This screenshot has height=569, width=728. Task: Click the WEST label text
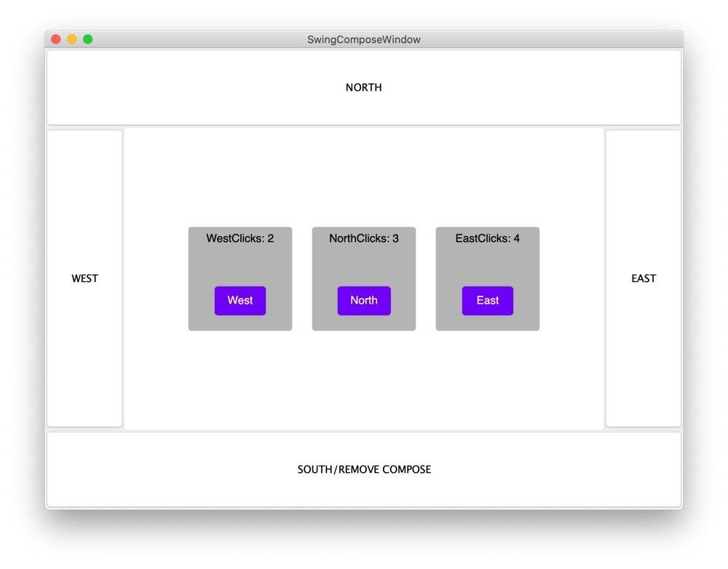click(x=84, y=278)
